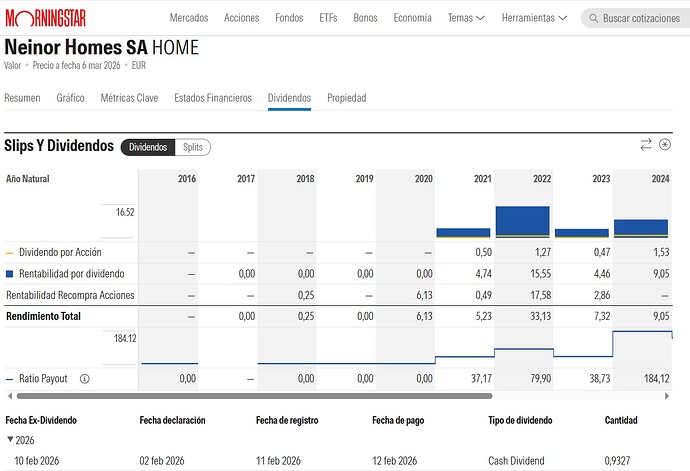Screen dimensions: 690x471
Task: Open the Acciones menu
Action: coord(242,18)
